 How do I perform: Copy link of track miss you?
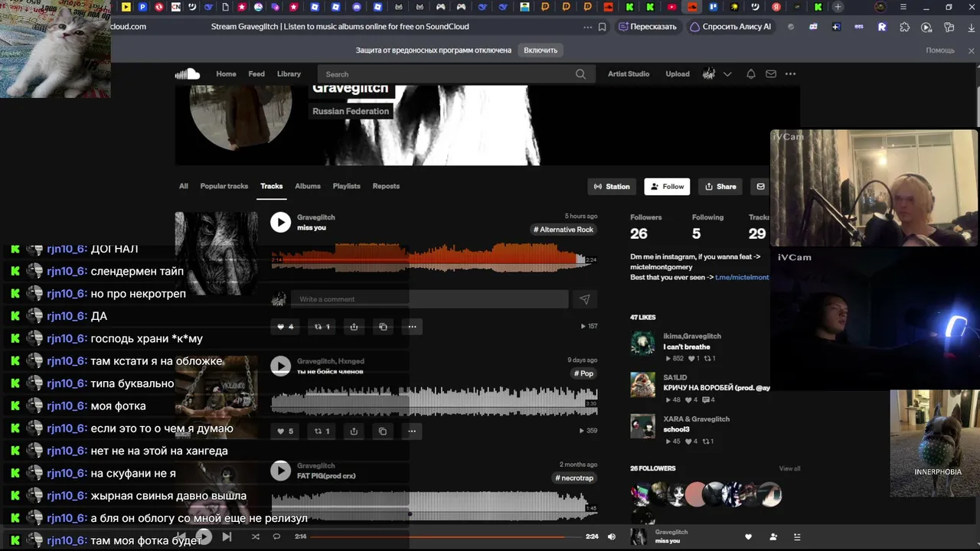pyautogui.click(x=383, y=327)
